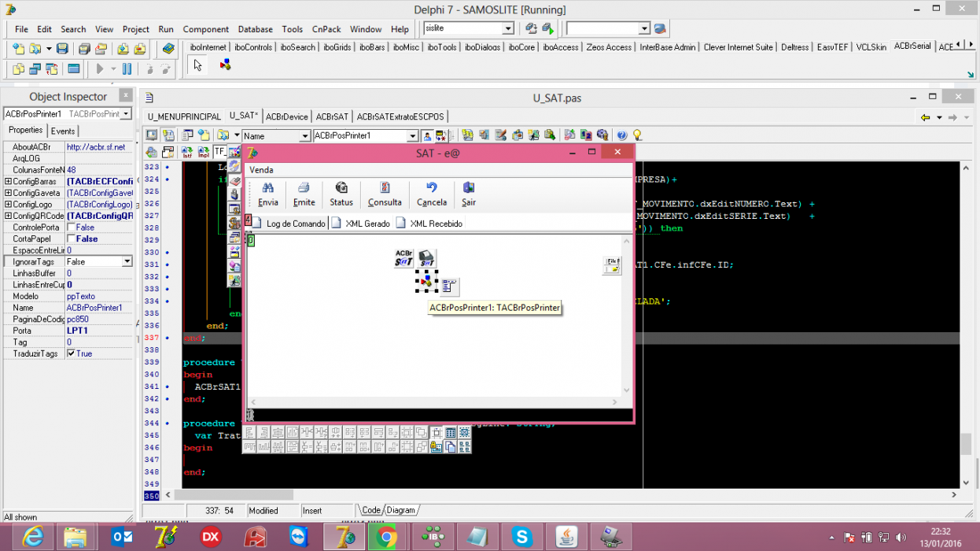
Task: Open the Project menu
Action: coord(135,29)
